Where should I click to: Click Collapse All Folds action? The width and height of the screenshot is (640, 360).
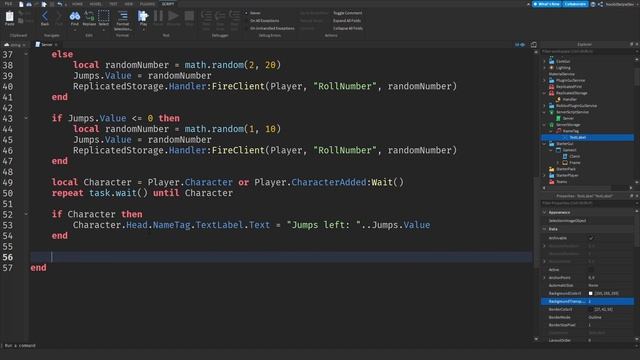click(348, 28)
